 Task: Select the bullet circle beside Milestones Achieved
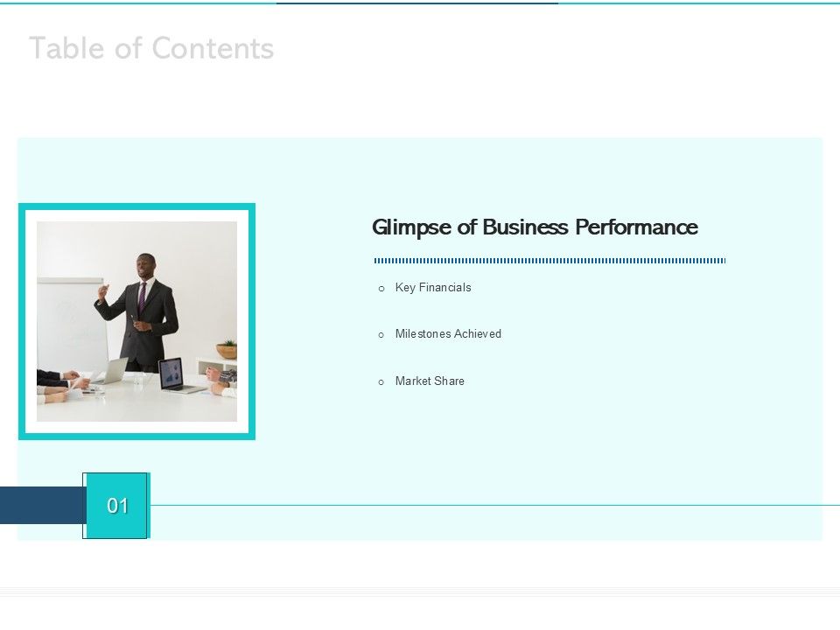point(381,335)
